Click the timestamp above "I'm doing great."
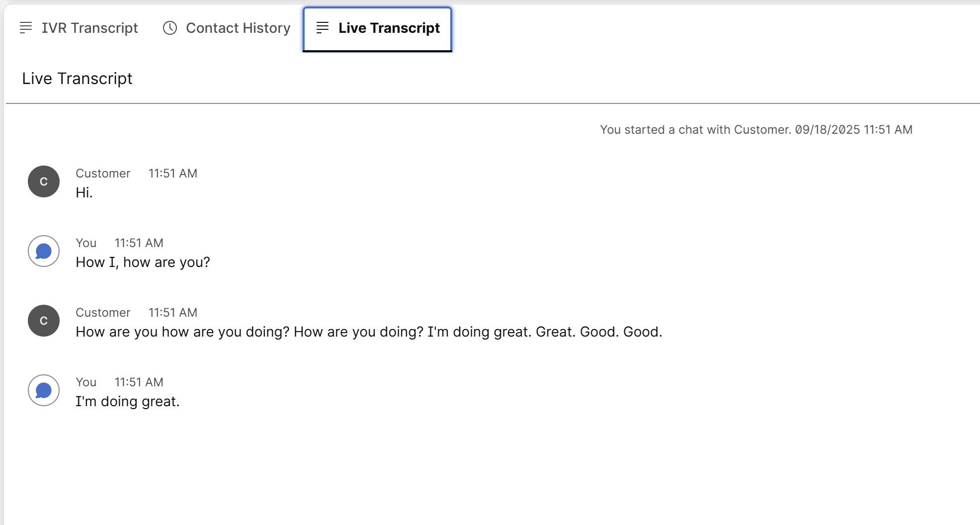Image resolution: width=980 pixels, height=525 pixels. coord(139,382)
